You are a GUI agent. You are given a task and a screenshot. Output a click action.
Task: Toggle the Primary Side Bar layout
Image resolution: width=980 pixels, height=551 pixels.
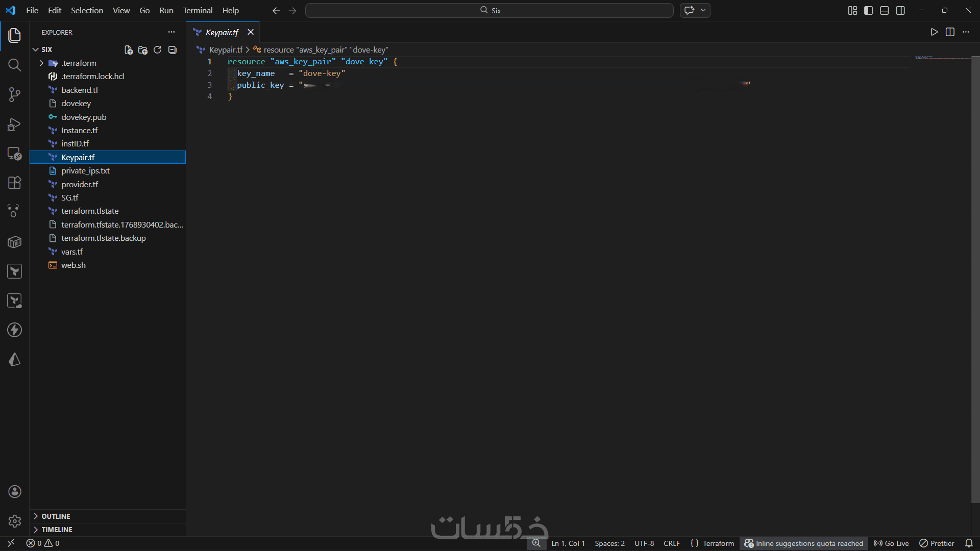point(868,10)
